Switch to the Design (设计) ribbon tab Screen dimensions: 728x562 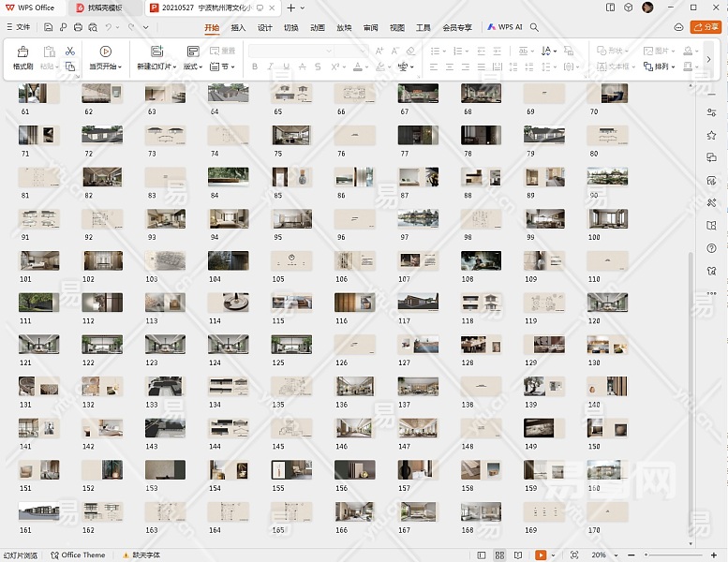(x=265, y=28)
